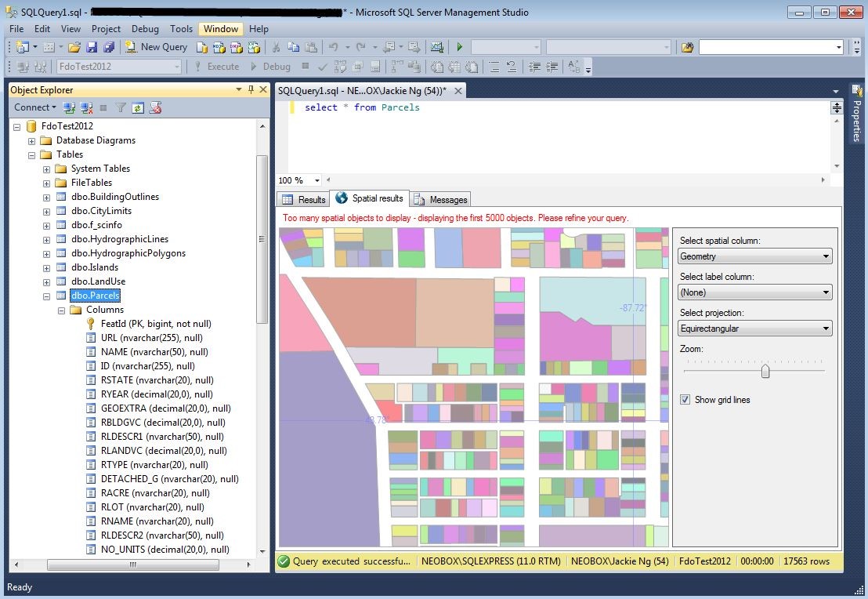The height and width of the screenshot is (599, 868).
Task: Click the Undo arrow icon
Action: [333, 47]
